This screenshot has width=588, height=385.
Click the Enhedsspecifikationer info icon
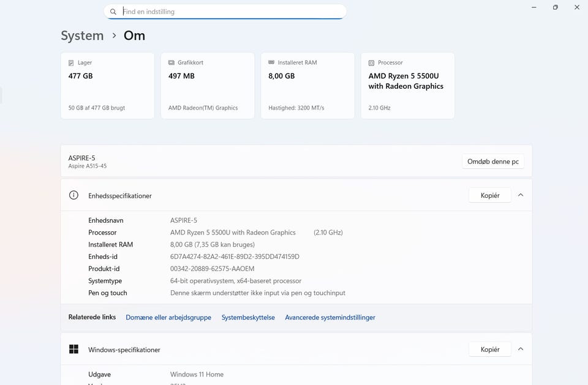tap(74, 195)
